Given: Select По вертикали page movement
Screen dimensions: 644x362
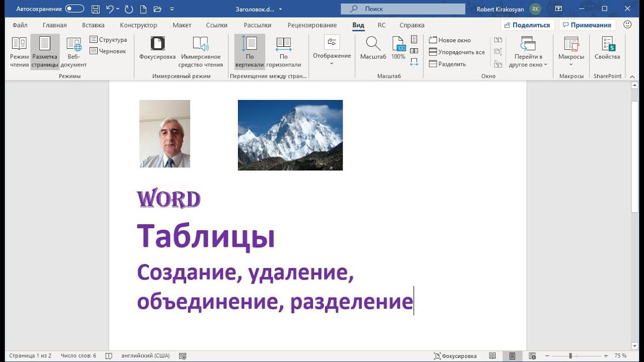Looking at the screenshot, I should 250,52.
